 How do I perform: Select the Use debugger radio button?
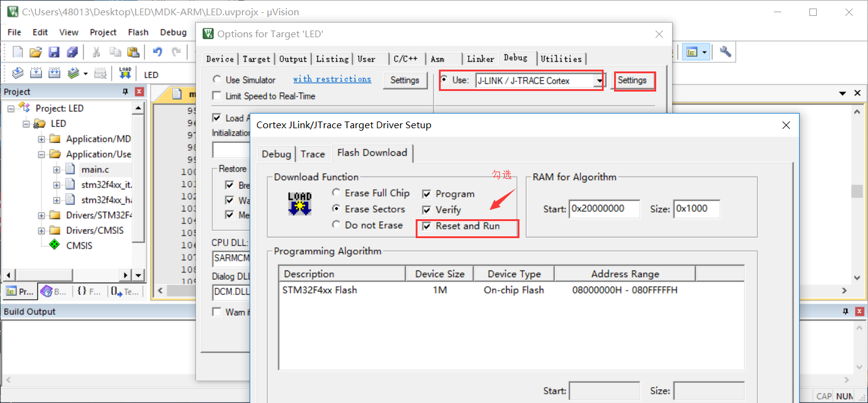pos(444,80)
